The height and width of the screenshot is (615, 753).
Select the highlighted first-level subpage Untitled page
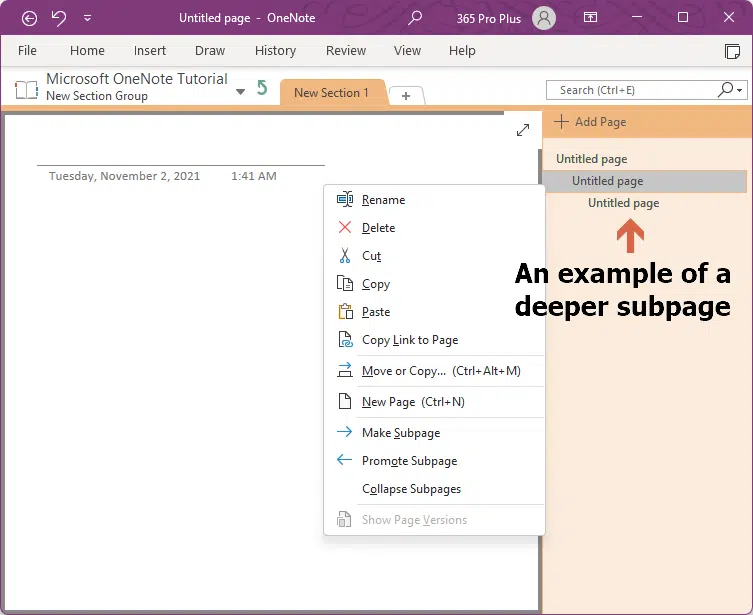645,181
